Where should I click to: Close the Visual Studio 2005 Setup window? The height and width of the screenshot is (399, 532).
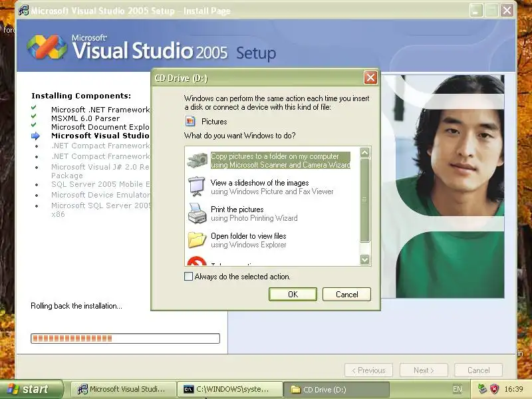click(507, 11)
